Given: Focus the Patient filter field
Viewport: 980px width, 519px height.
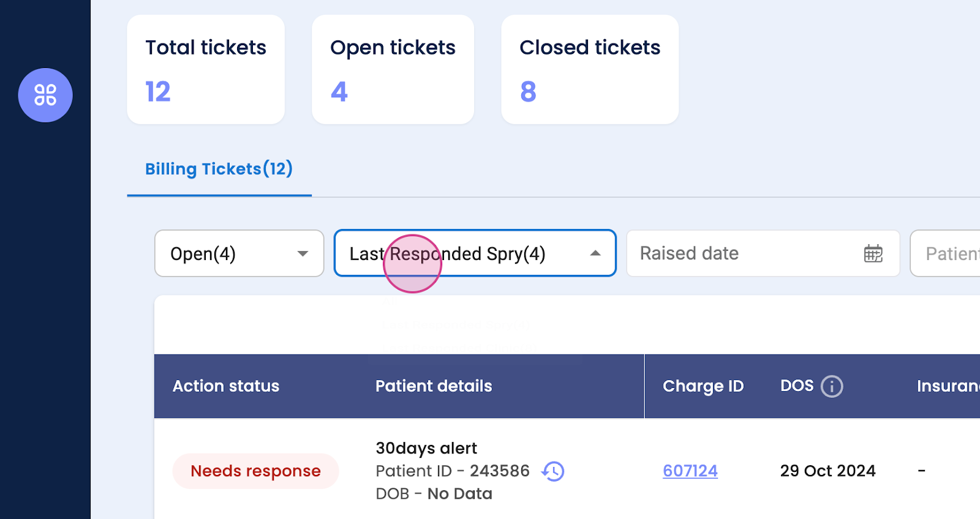Looking at the screenshot, I should click(948, 253).
